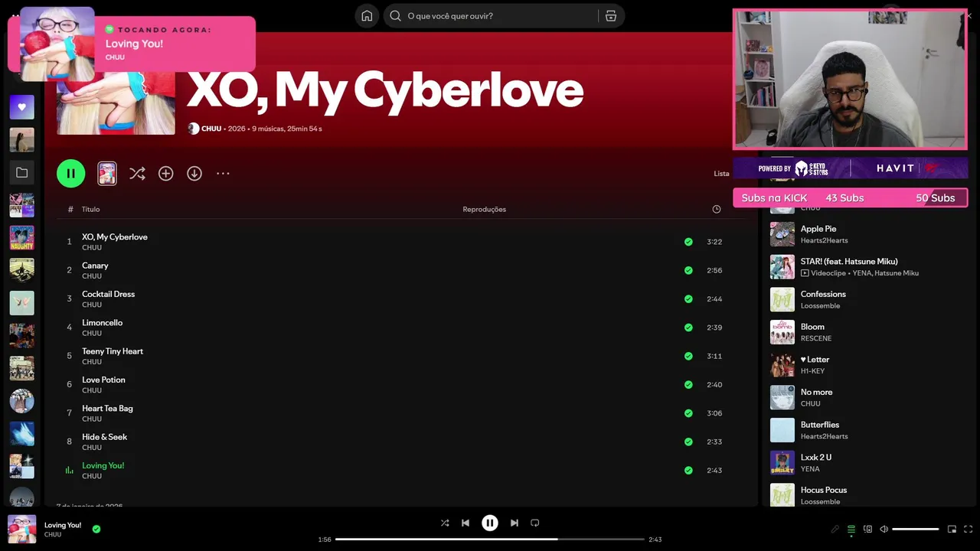Screen dimensions: 980x551
Task: Click 'Loving You!' title in player bar
Action: (x=63, y=525)
